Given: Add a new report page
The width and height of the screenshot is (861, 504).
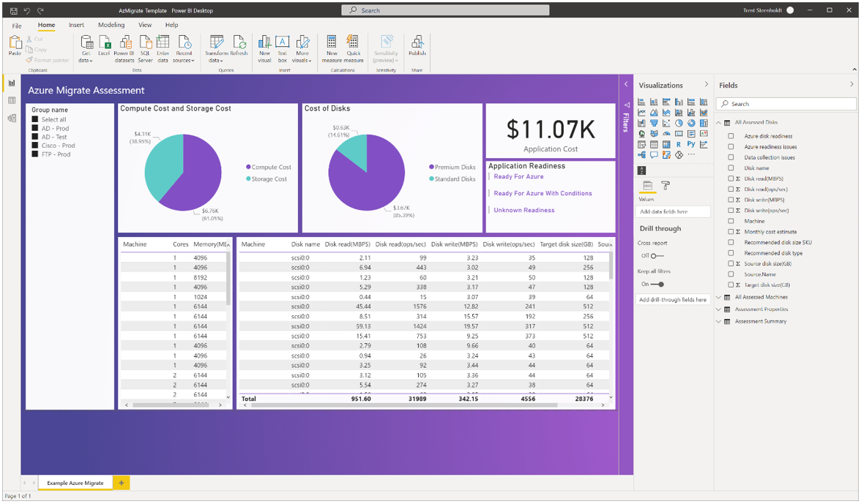Looking at the screenshot, I should click(122, 483).
